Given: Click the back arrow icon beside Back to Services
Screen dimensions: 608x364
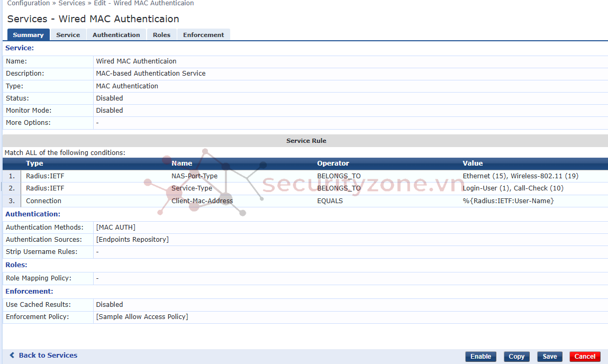Looking at the screenshot, I should pyautogui.click(x=12, y=356).
